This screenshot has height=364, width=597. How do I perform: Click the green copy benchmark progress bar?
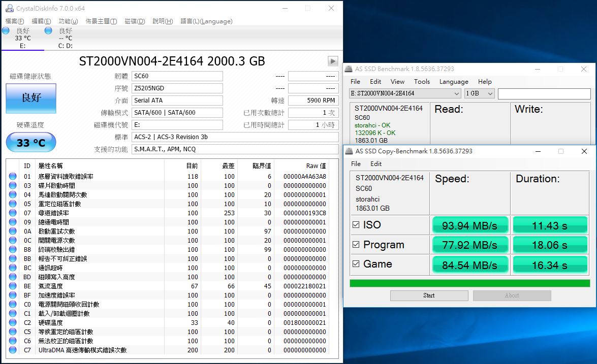470,283
